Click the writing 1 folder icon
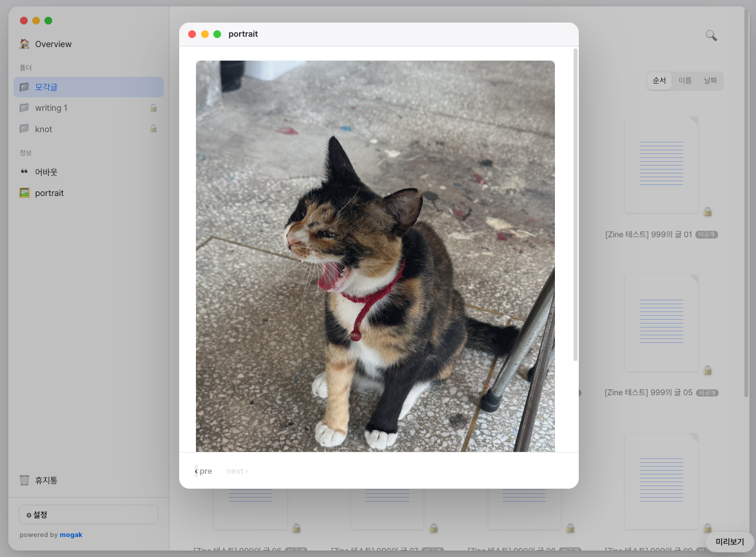 pos(24,108)
